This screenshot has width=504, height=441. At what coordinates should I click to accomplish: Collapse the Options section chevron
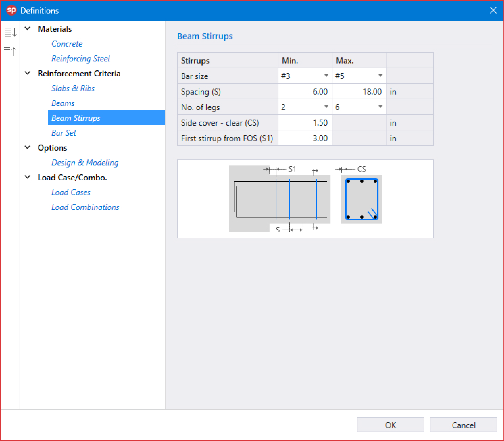point(28,147)
